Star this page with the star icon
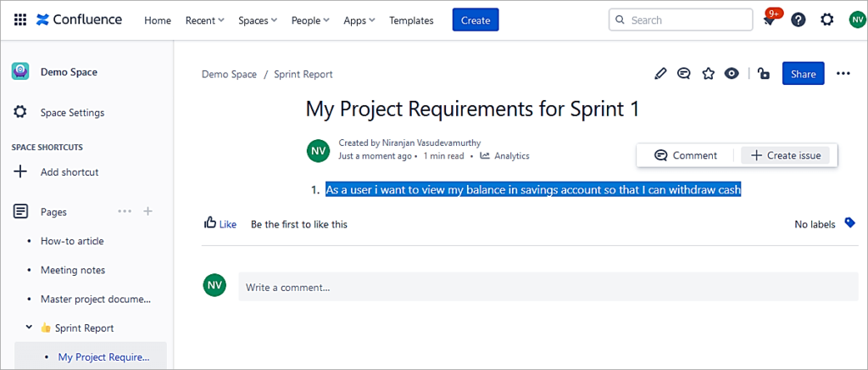 click(708, 74)
